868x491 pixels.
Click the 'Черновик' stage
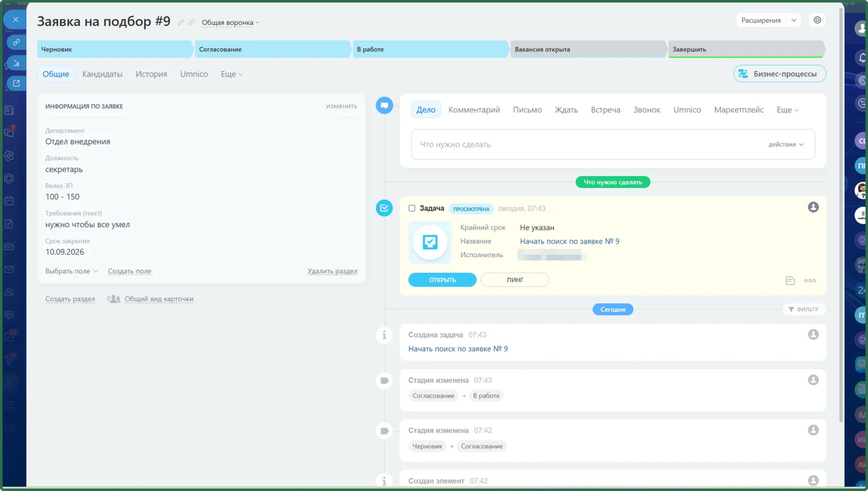(115, 50)
